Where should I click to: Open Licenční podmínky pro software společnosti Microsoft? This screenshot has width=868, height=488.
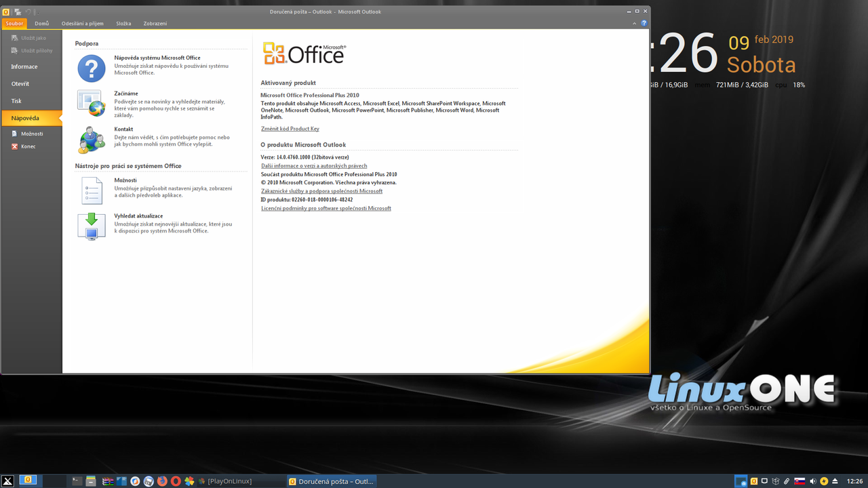click(326, 208)
